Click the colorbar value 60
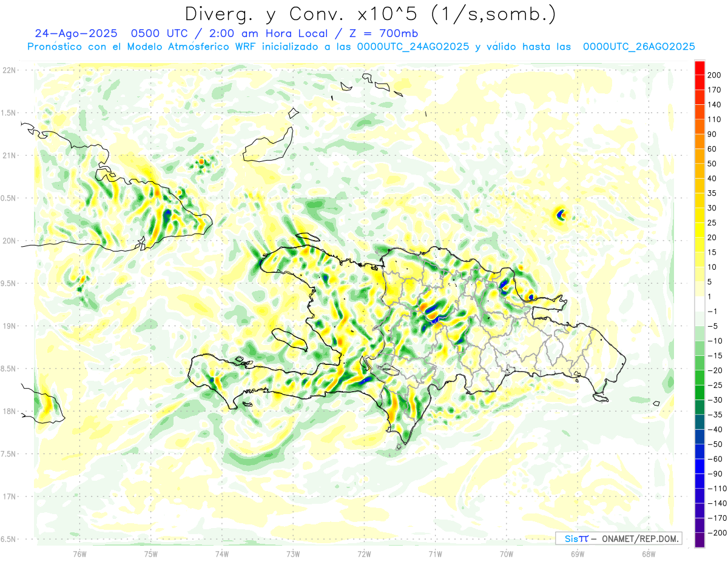Image resolution: width=728 pixels, height=562 pixels. tap(712, 149)
